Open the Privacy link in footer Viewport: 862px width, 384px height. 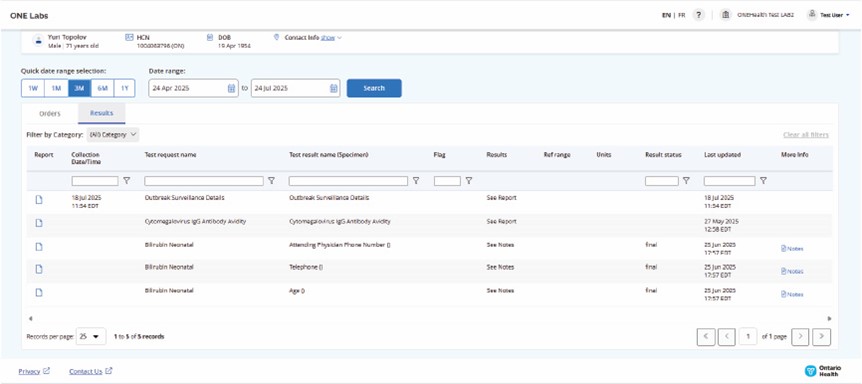[x=34, y=371]
